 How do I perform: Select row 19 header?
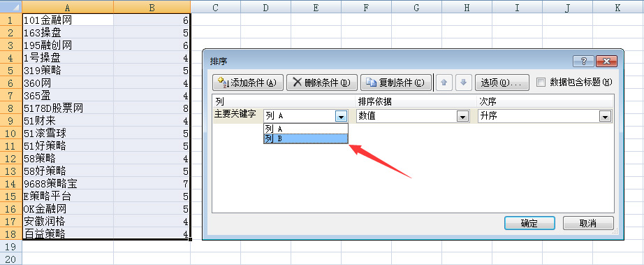pos(11,247)
